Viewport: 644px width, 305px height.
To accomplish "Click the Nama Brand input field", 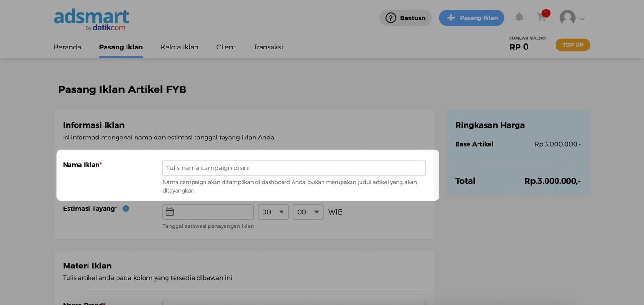I will tap(293, 303).
